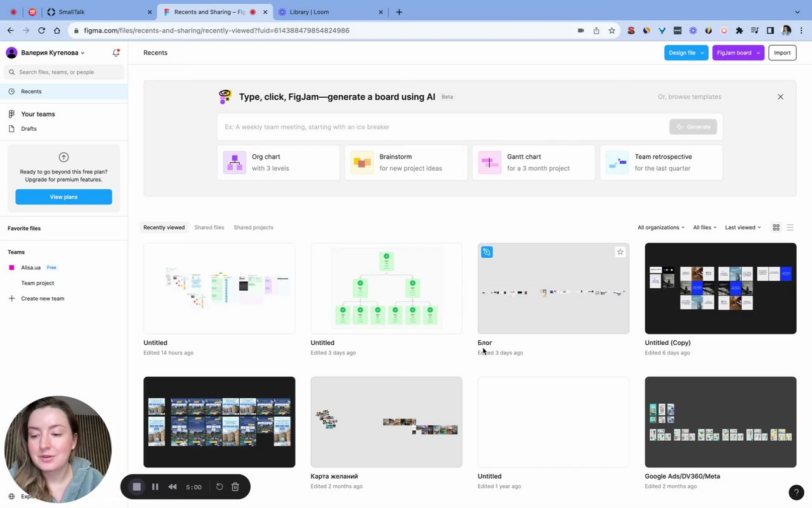Switch to list view layout
812x508 pixels.
tap(790, 227)
